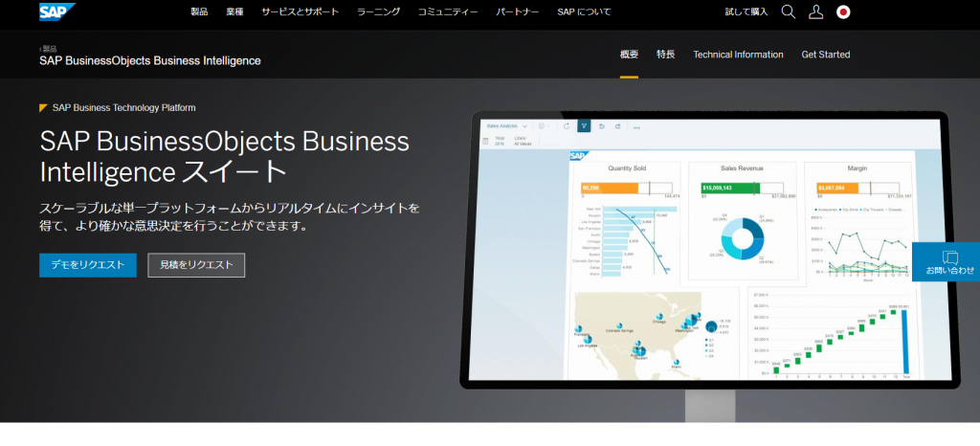Switch to the Technical Information tab
Viewport: 980px width, 446px height.
pos(738,55)
